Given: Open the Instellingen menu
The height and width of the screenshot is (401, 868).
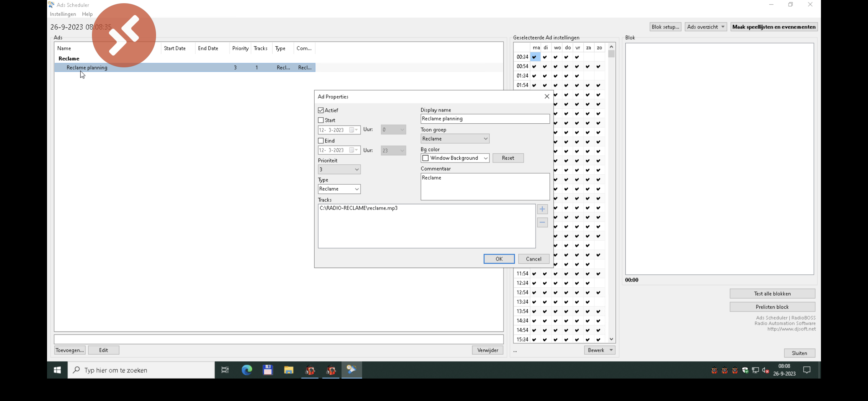Looking at the screenshot, I should coord(63,14).
